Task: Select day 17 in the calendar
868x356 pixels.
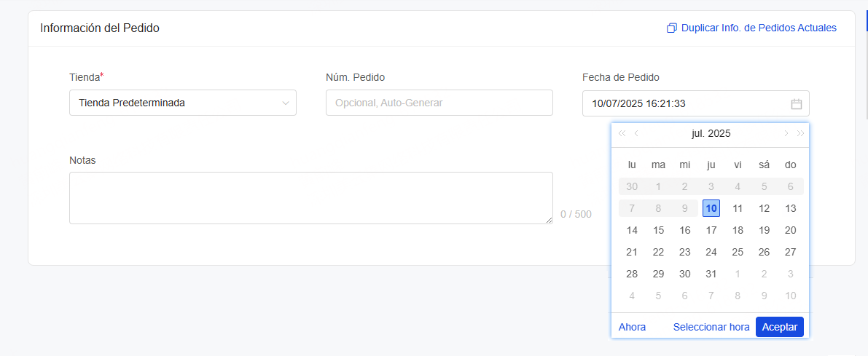Action: click(711, 230)
